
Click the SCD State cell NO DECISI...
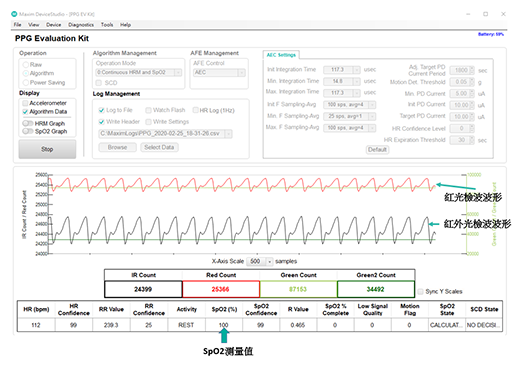(x=484, y=325)
